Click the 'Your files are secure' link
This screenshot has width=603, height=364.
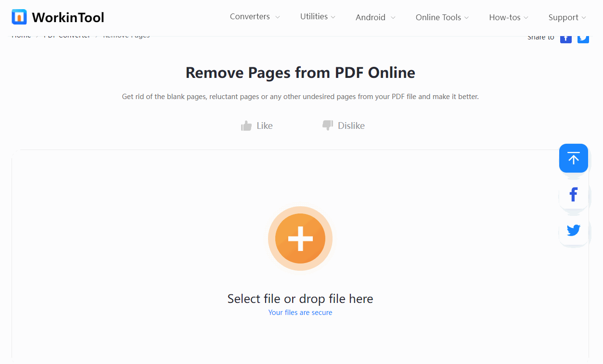tap(300, 312)
